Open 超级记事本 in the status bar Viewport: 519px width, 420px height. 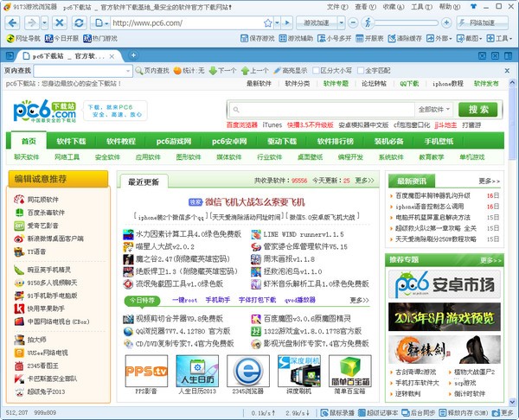point(382,413)
